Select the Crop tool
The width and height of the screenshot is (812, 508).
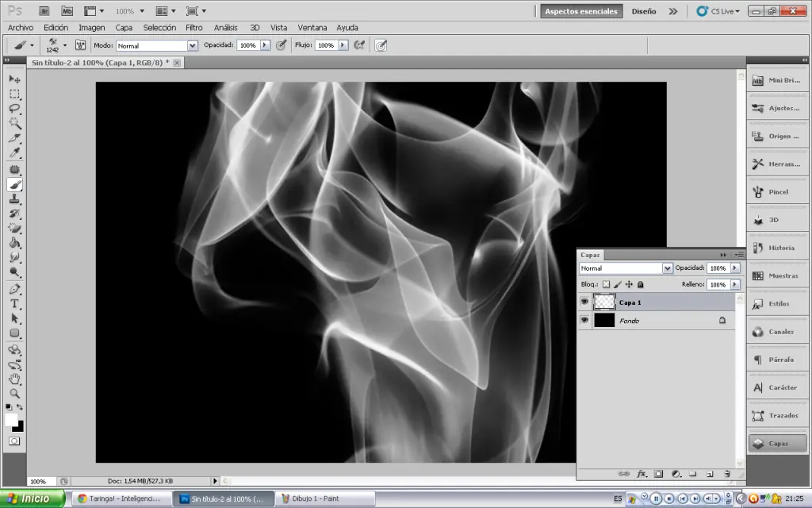point(14,138)
